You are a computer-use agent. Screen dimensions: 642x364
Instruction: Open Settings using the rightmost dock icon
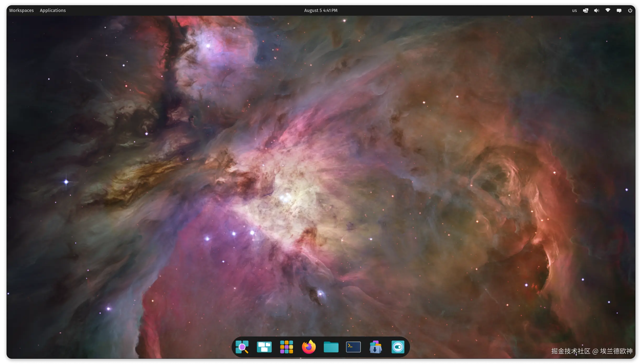[398, 347]
